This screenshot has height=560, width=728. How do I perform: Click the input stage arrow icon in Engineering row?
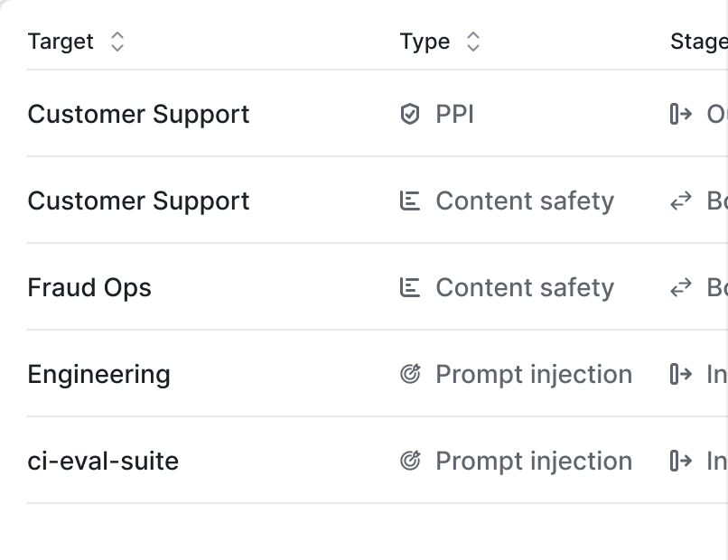click(681, 374)
